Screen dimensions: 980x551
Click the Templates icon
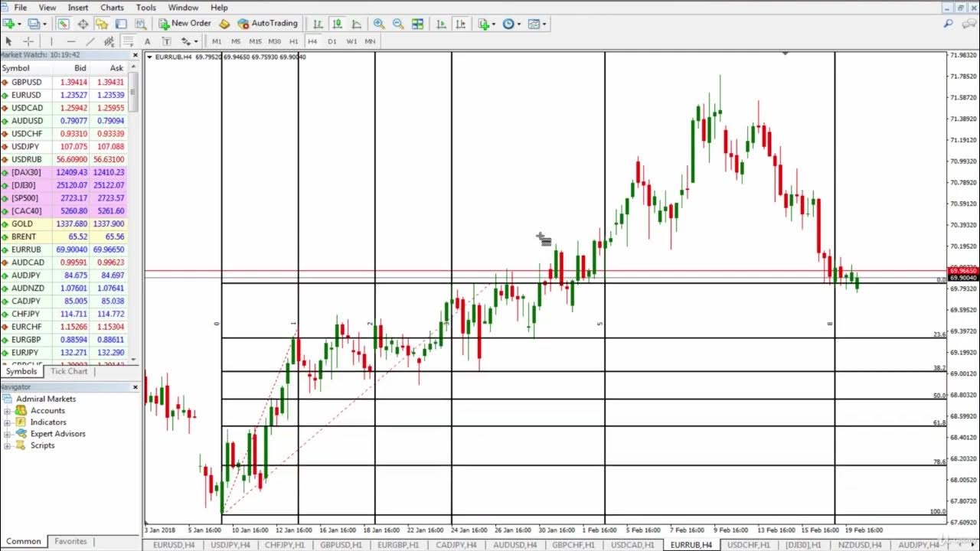(534, 24)
